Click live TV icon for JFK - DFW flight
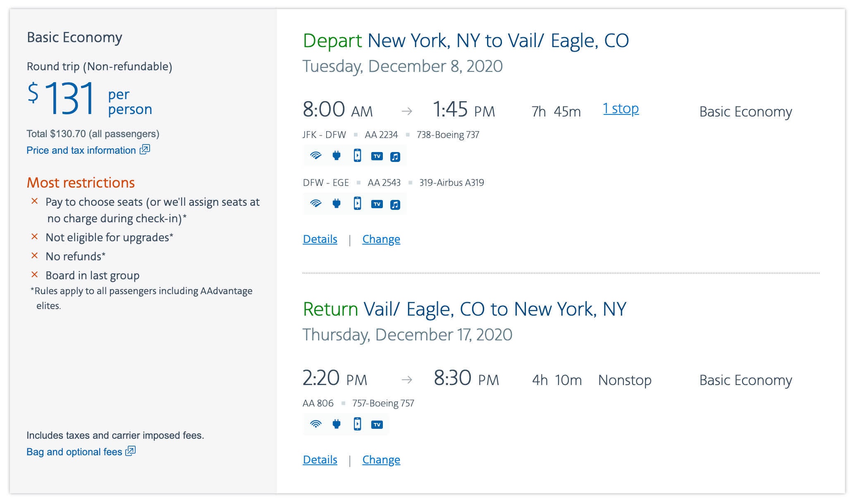 pyautogui.click(x=377, y=156)
